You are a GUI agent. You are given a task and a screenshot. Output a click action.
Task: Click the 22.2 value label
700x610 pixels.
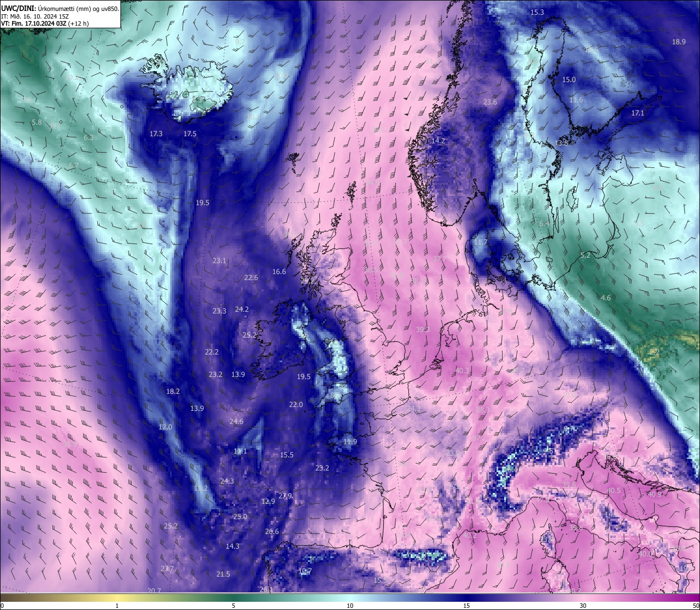pos(212,352)
